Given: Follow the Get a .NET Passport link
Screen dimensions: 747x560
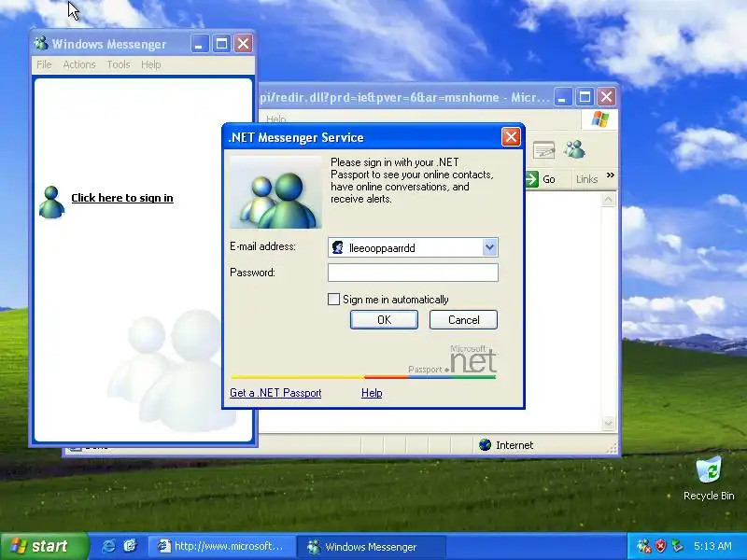Looking at the screenshot, I should (x=275, y=393).
